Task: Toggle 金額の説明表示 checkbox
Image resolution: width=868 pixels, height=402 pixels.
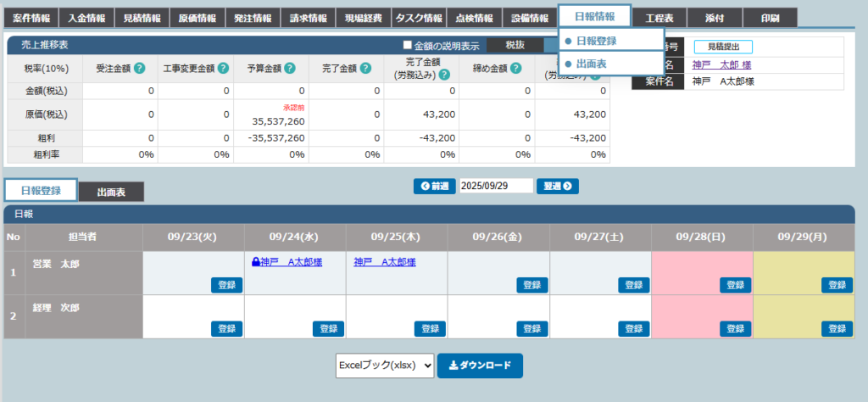Action: (408, 46)
